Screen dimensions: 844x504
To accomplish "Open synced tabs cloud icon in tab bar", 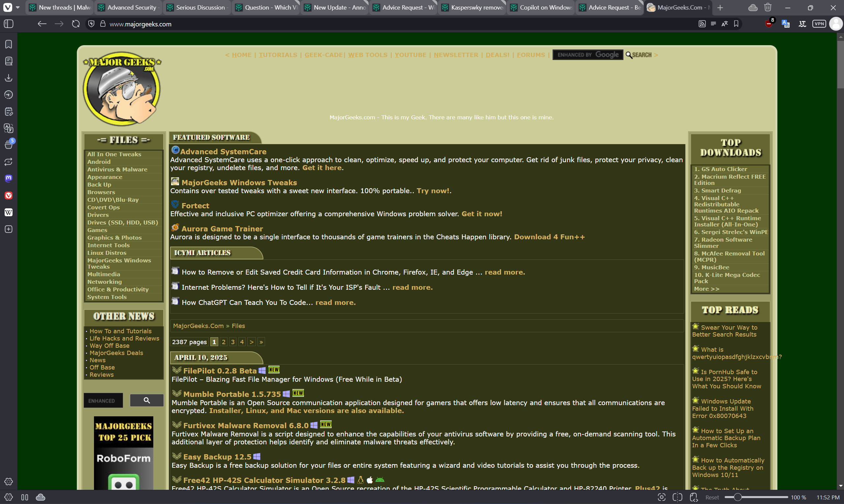I will click(753, 8).
